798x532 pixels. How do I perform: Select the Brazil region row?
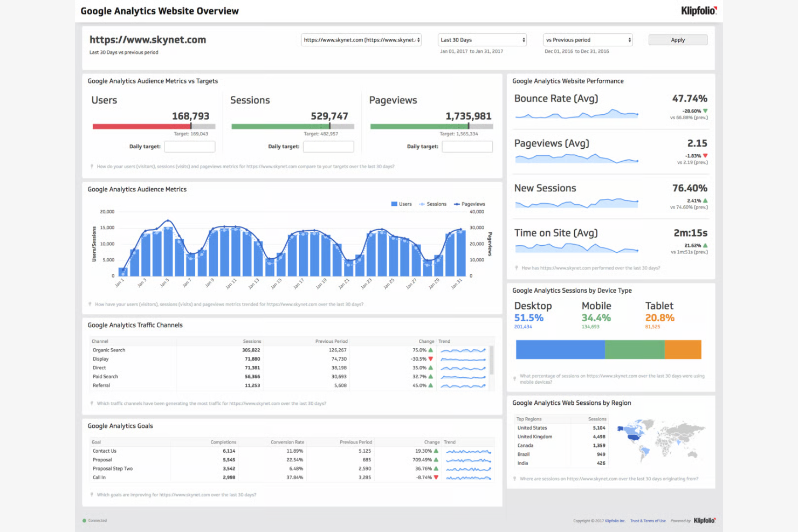(x=561, y=454)
